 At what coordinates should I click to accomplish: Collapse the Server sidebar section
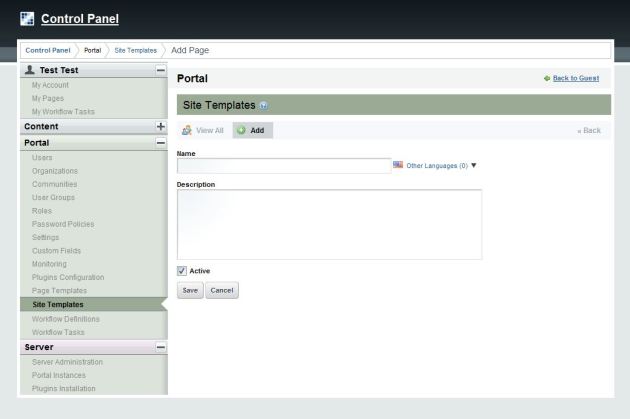click(x=160, y=347)
